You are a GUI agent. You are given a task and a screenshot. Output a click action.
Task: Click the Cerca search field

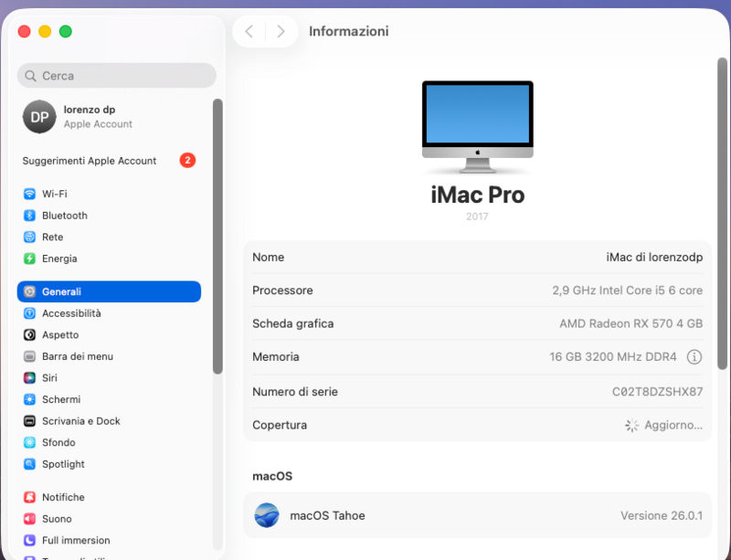pos(117,76)
